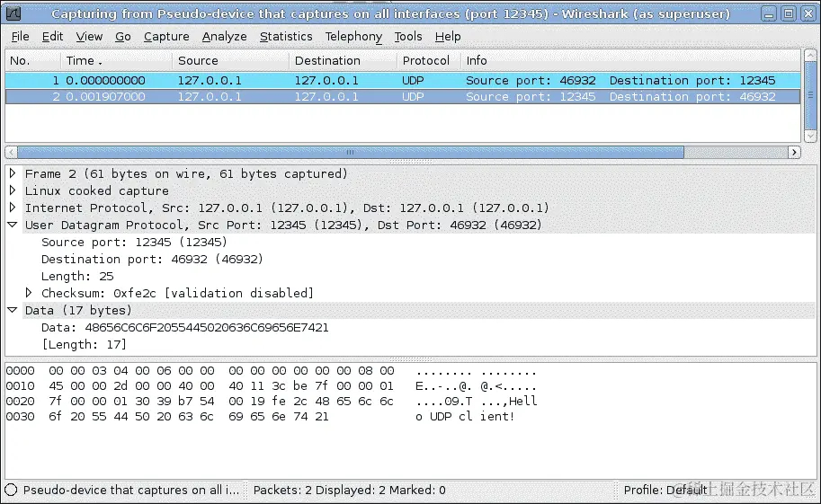Click the horizontal scrollbar thumb in packet list
This screenshot has width=821, height=504.
click(351, 153)
